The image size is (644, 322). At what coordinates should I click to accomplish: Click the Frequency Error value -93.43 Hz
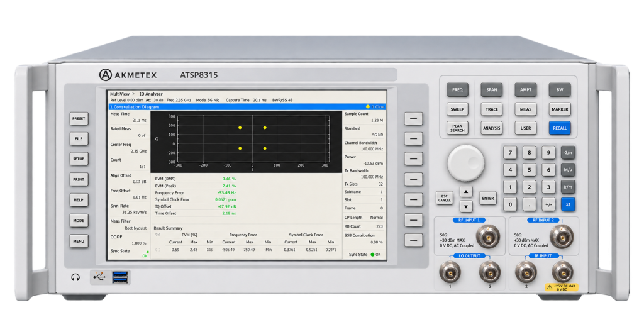pos(226,192)
